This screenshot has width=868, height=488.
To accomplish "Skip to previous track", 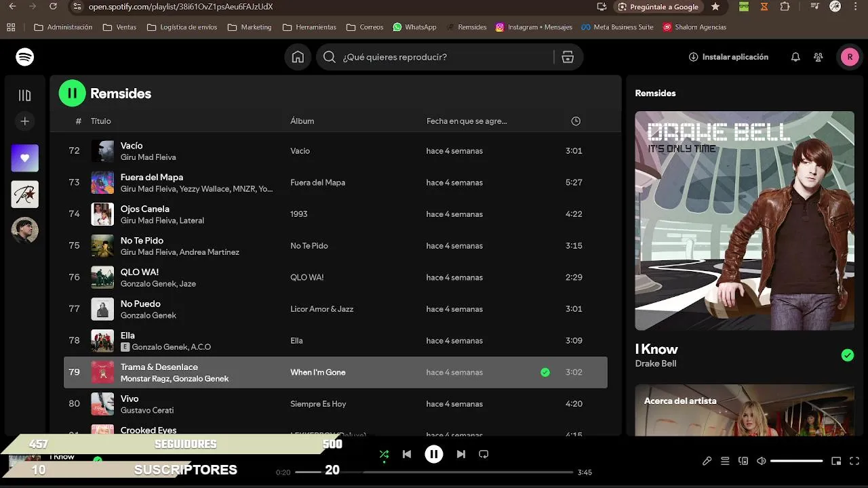I will click(x=407, y=454).
